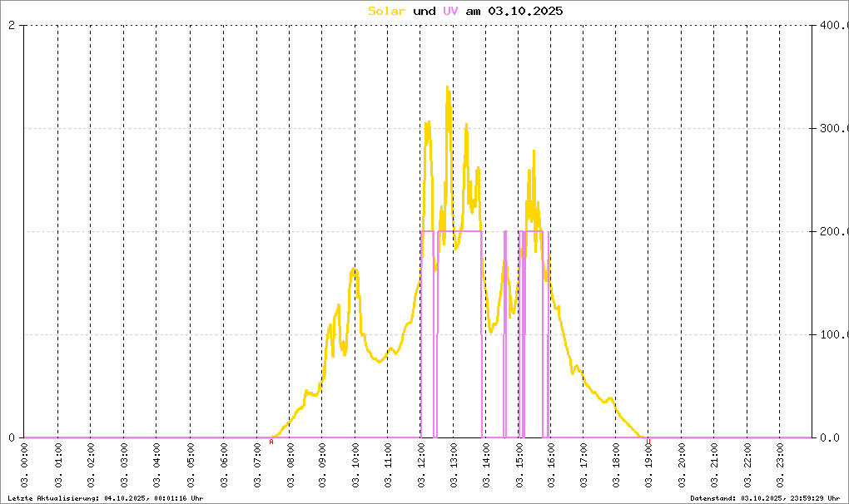The image size is (849, 504).
Task: Click the 200.0 value on right axis
Action: pos(832,232)
